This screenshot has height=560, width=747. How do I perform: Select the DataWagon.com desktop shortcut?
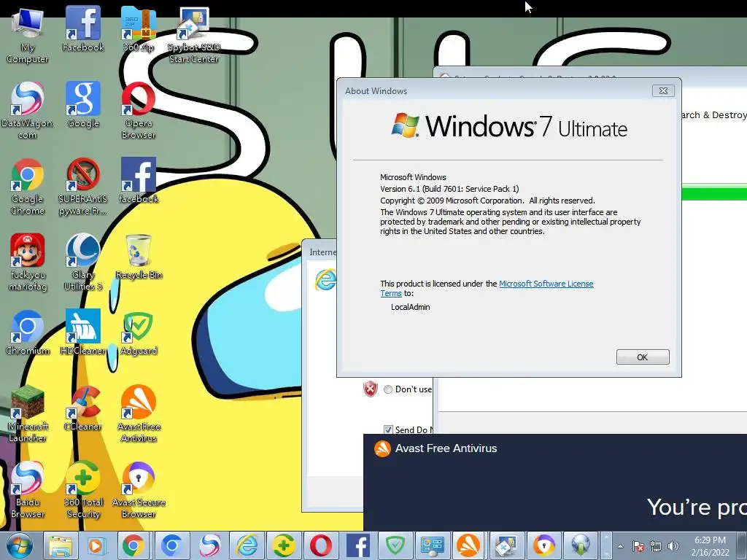pos(27,111)
